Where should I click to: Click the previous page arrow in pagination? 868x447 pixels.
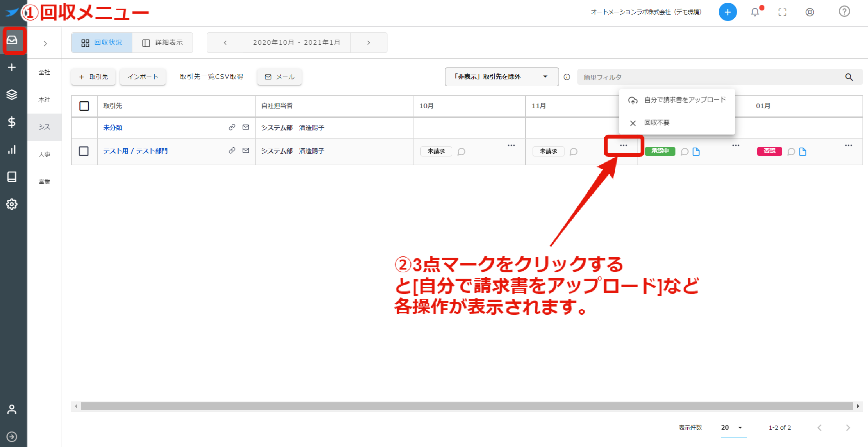(x=820, y=427)
